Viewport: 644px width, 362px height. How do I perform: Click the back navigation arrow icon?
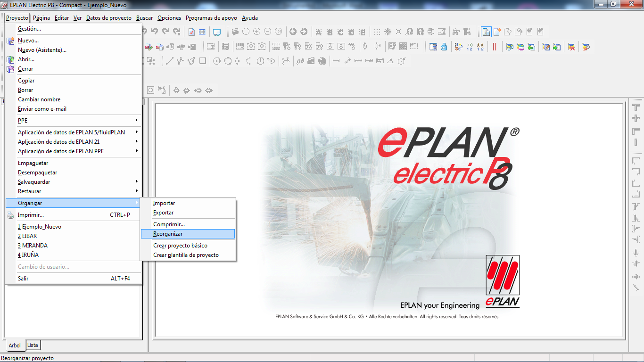(x=293, y=32)
